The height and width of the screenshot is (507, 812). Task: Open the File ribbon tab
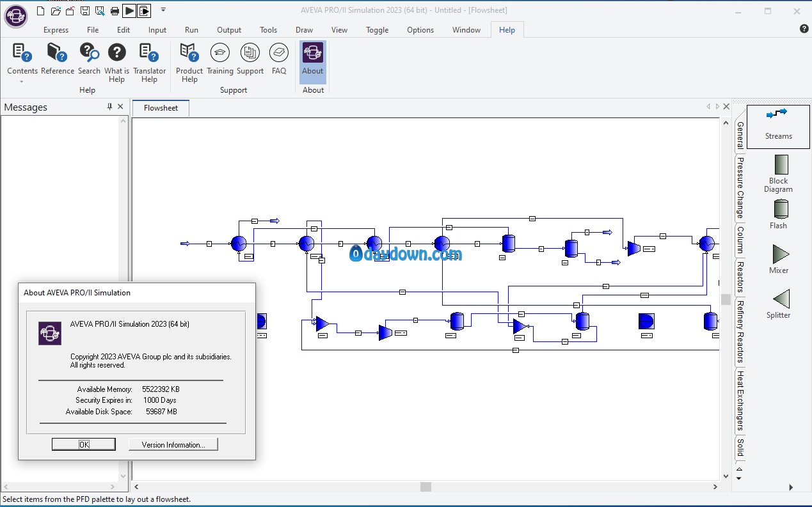pos(93,30)
